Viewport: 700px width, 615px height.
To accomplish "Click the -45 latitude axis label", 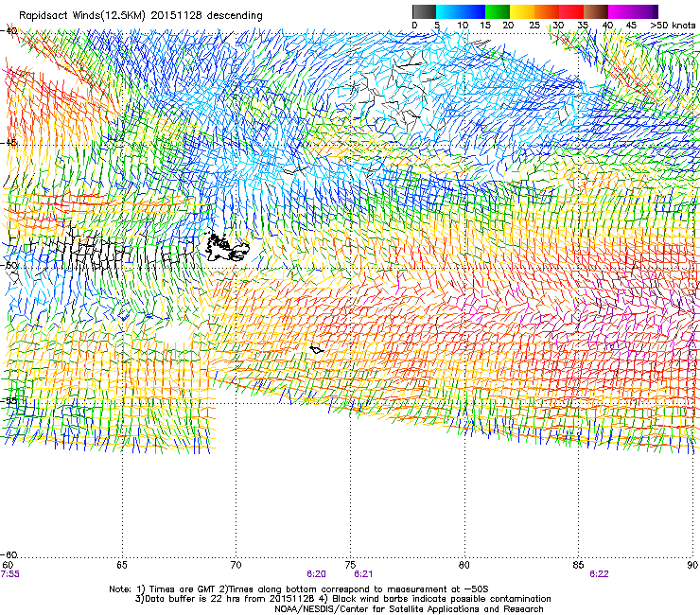I will (9, 143).
